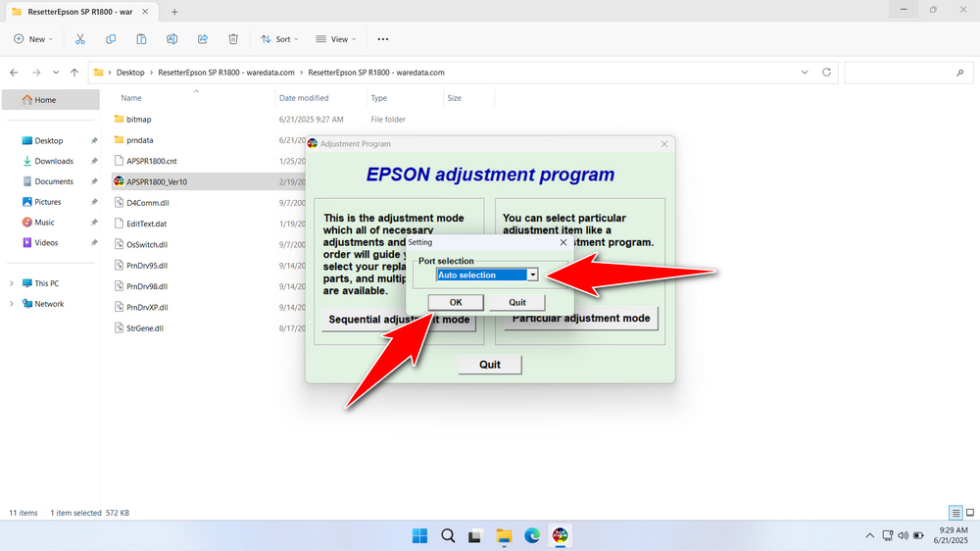Go forward with the right arrow
980x551 pixels.
point(36,73)
